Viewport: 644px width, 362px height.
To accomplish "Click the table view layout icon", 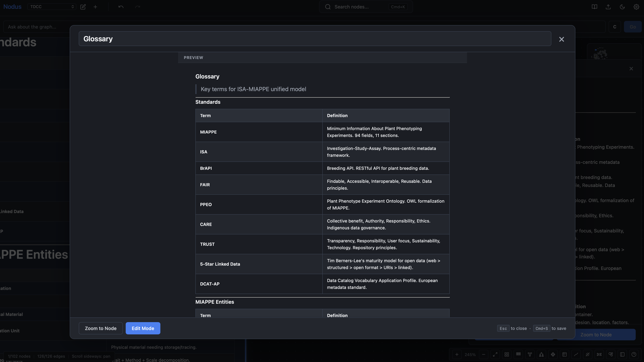I will [x=565, y=354].
